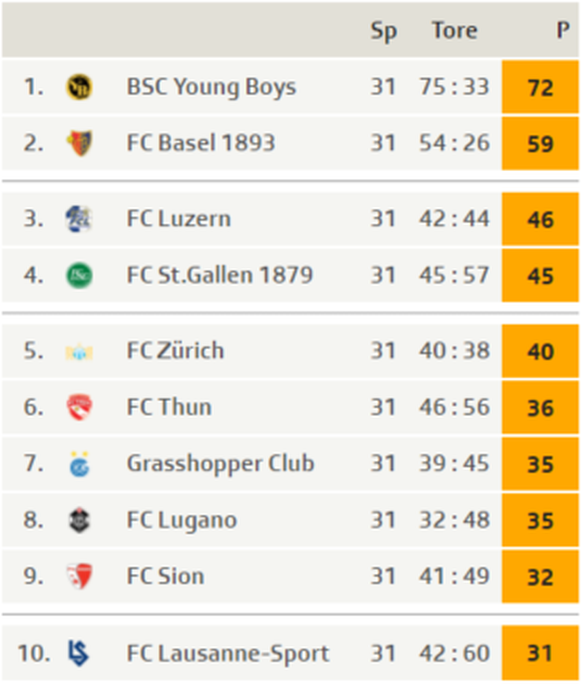Image resolution: width=582 pixels, height=684 pixels.
Task: Select the Grasshopper Club blue crest
Action: pyautogui.click(x=79, y=463)
